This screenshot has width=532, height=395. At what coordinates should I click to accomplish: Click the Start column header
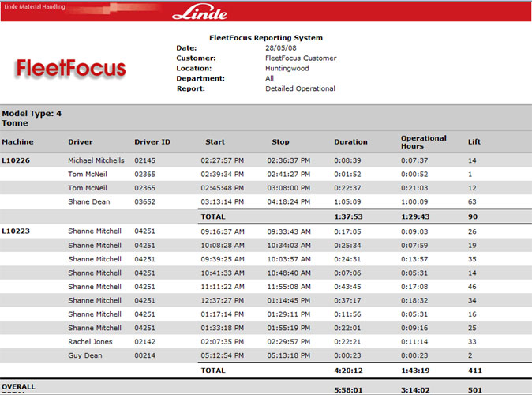215,142
